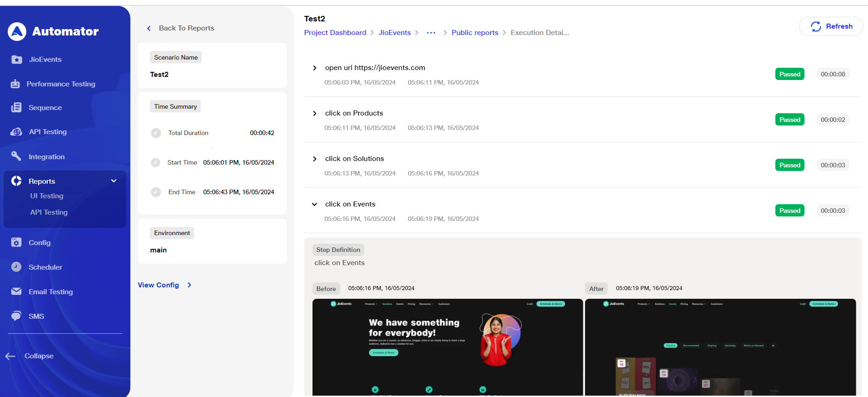
Task: Toggle the Reports submenu chevron
Action: pyautogui.click(x=114, y=181)
